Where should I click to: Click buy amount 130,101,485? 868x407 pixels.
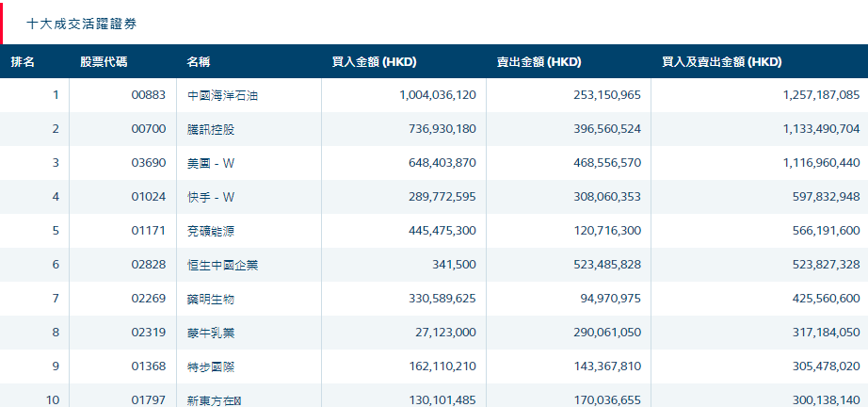coord(442,399)
